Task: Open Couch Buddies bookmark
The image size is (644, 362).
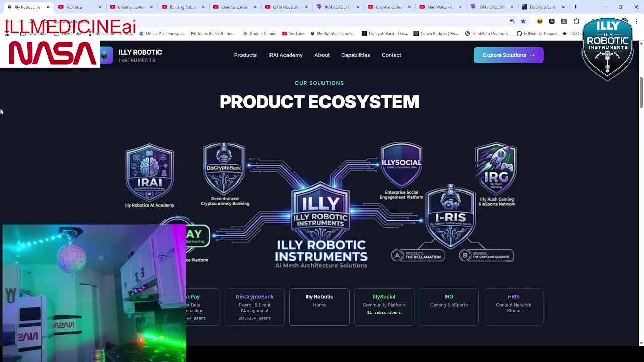Action: [x=436, y=33]
